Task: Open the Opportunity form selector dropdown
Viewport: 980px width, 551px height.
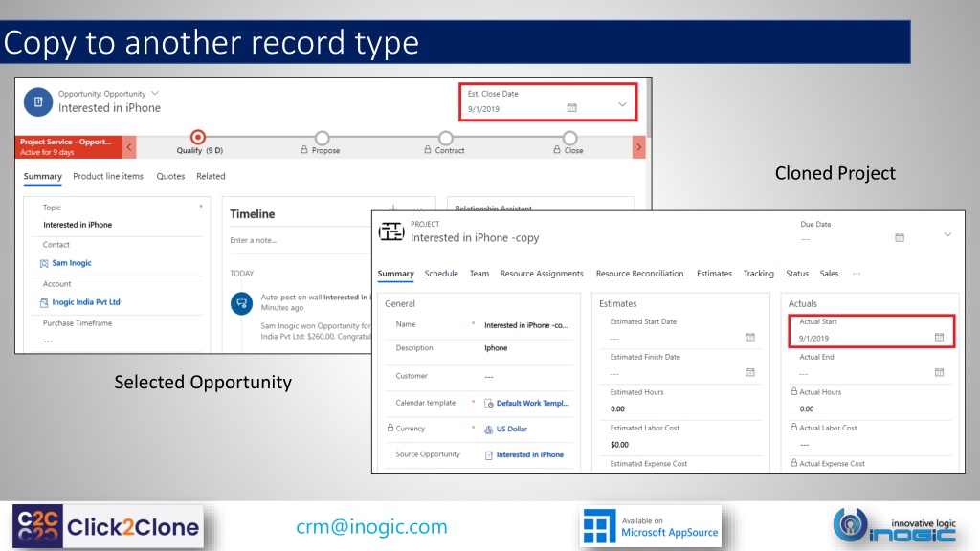Action: pyautogui.click(x=155, y=93)
